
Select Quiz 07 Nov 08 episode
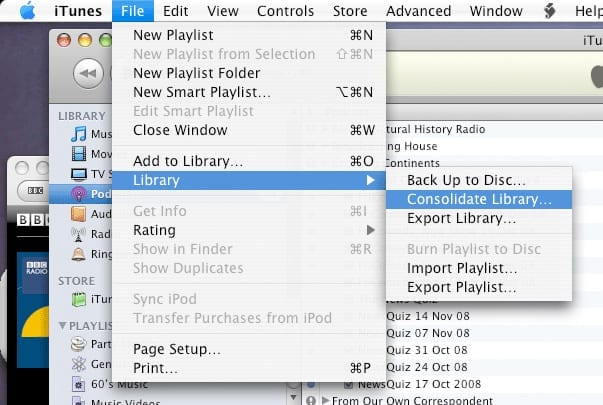click(428, 333)
